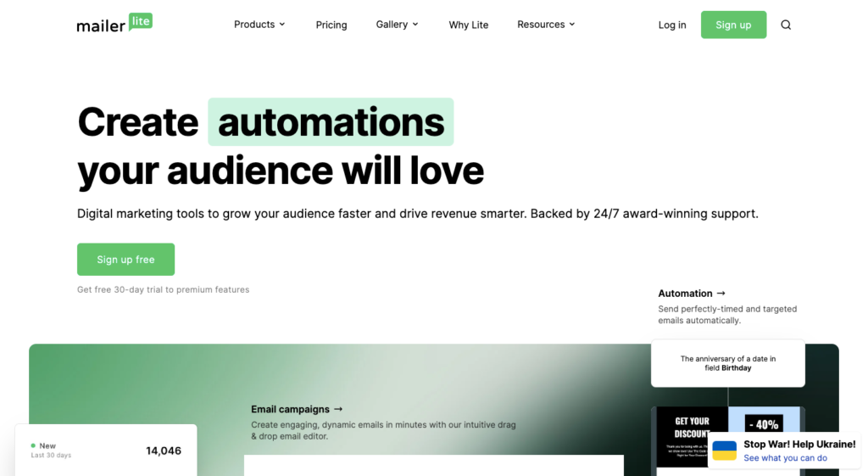
Task: Select the Get Your Discount email thumbnail
Action: point(692,436)
